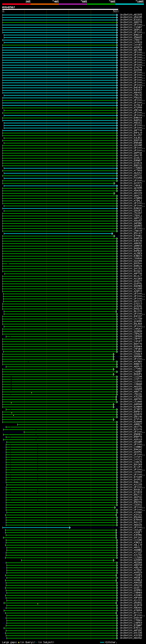
Task: Click the UniRef100_B2W192 label
Action: tap(131, 208)
